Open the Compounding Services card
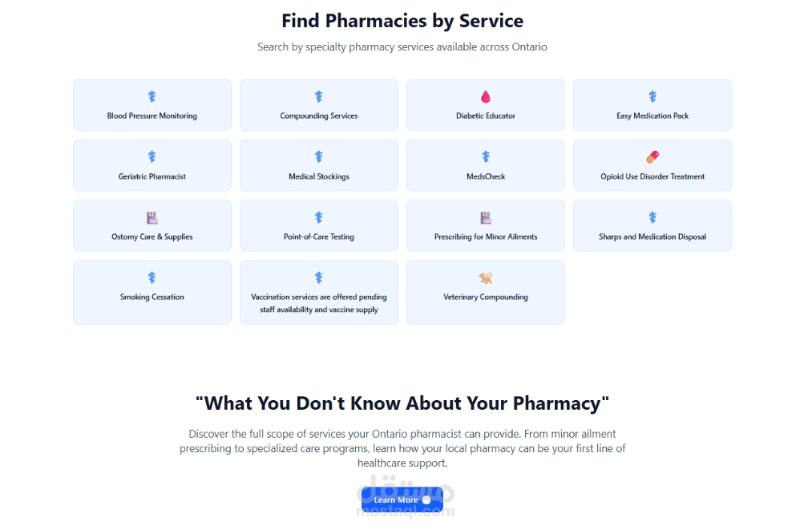The width and height of the screenshot is (812, 530). pyautogui.click(x=319, y=105)
